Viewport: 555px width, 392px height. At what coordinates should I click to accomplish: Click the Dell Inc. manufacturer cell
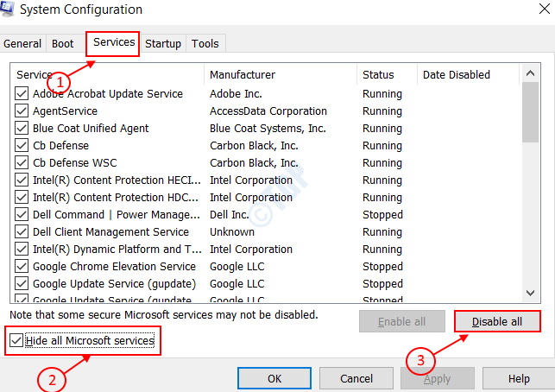(230, 215)
